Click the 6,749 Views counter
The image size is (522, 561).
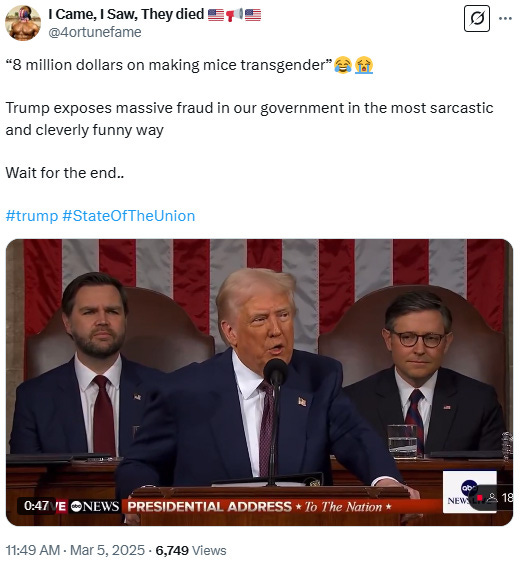click(191, 550)
